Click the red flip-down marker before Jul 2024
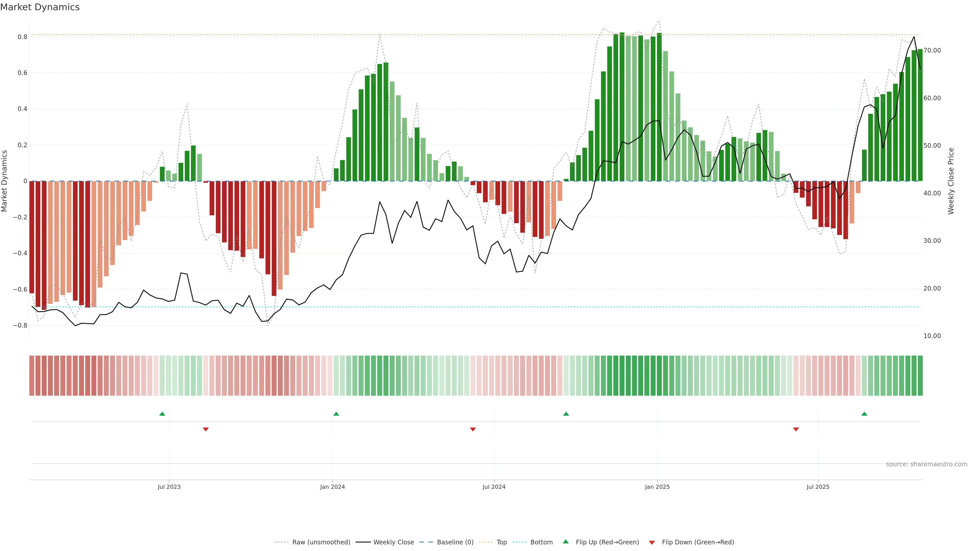The height and width of the screenshot is (551, 980). pos(473,429)
